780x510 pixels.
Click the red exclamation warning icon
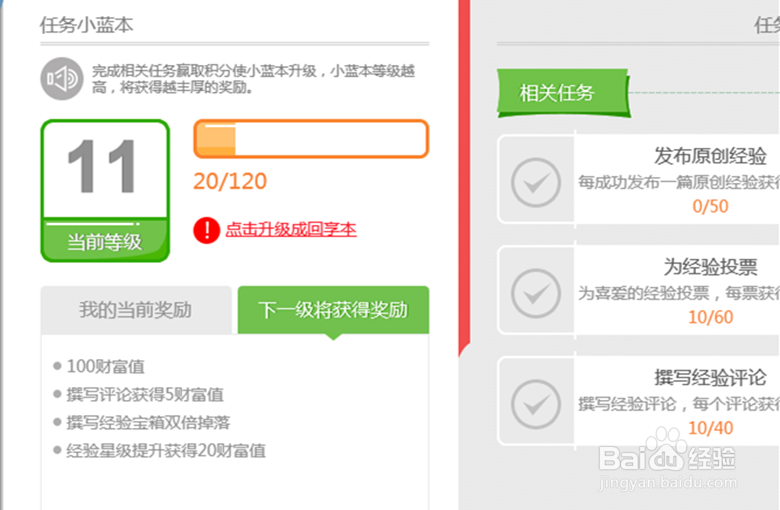(206, 230)
